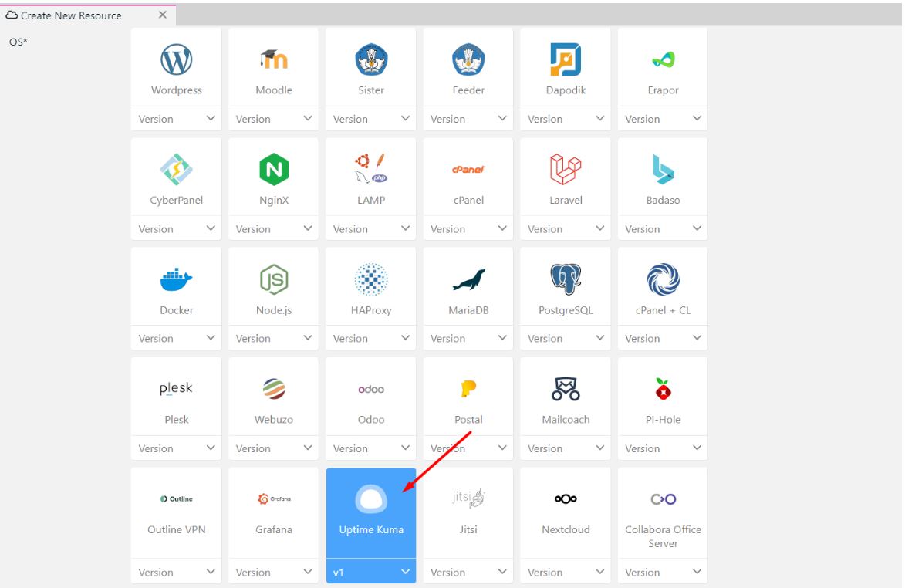Click the Docker whale icon
This screenshot has width=905, height=588.
point(176,279)
